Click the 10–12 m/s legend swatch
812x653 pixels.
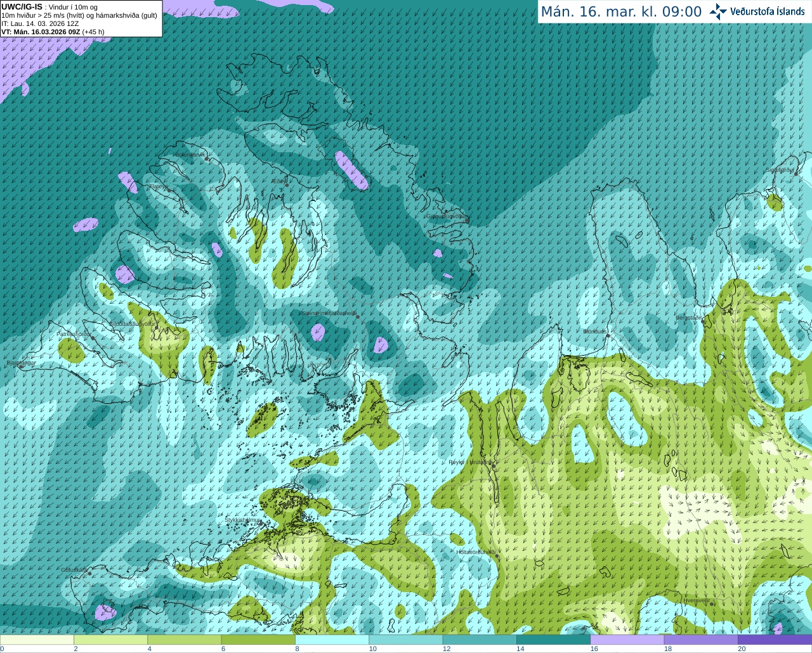coord(406,640)
